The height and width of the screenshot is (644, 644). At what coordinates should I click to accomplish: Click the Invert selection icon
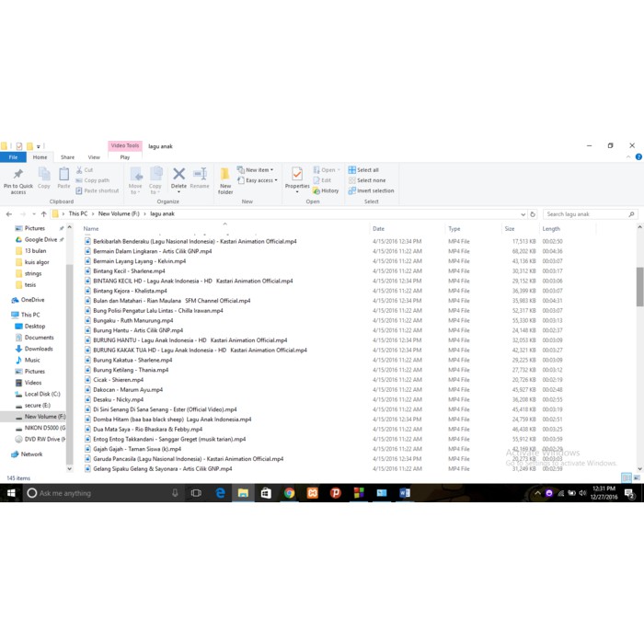pos(371,190)
